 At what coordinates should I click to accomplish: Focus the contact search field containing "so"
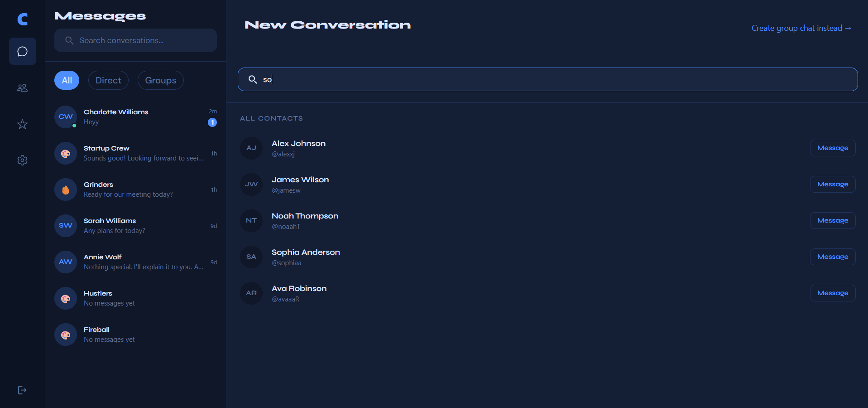coord(548,79)
